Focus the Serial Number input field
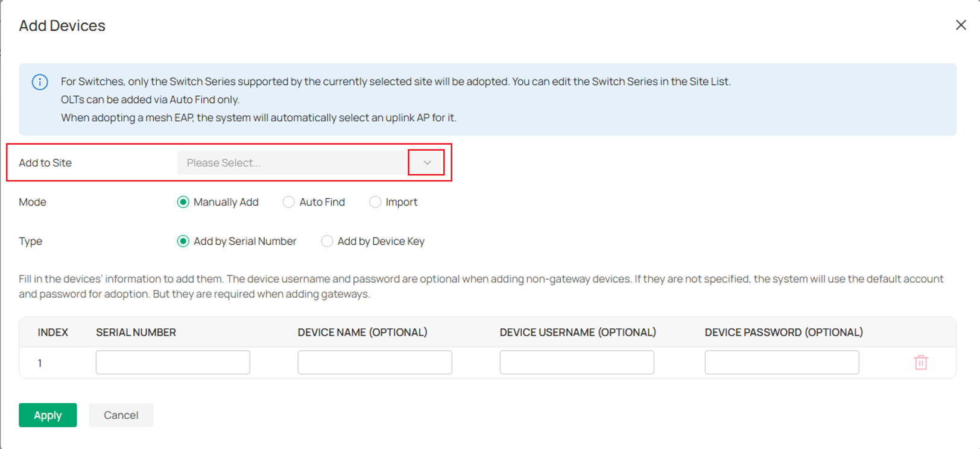980x449 pixels. point(173,362)
